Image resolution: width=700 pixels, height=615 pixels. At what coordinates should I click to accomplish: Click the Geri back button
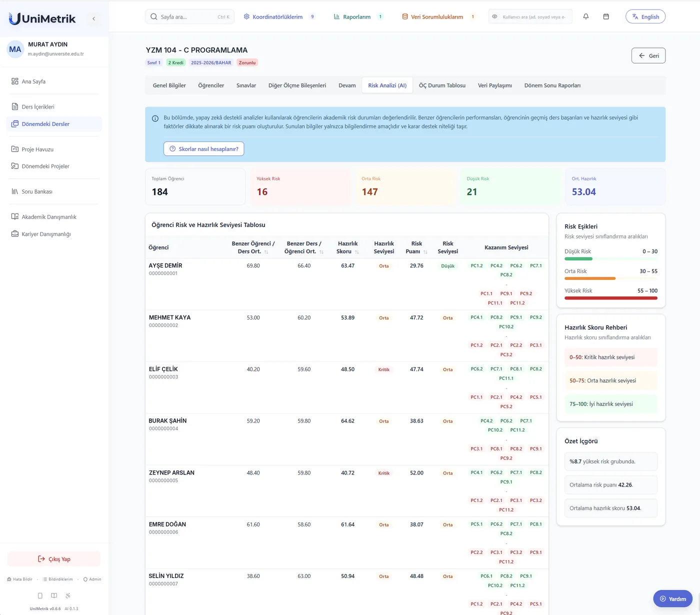pyautogui.click(x=648, y=55)
